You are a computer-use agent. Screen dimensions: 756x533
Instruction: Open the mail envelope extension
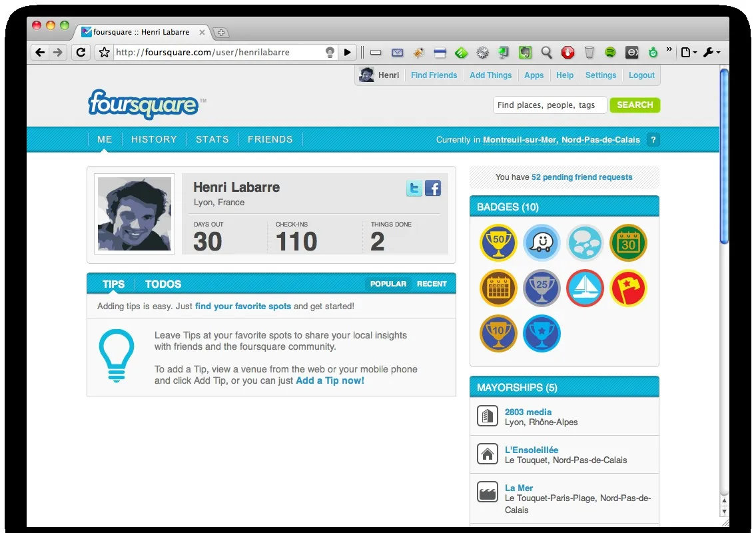click(x=397, y=53)
